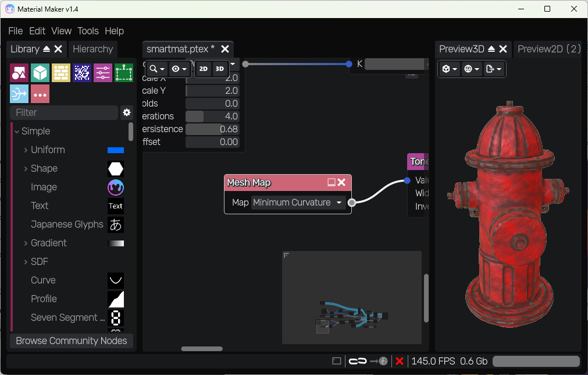Click the Noise library category icon

[82, 72]
